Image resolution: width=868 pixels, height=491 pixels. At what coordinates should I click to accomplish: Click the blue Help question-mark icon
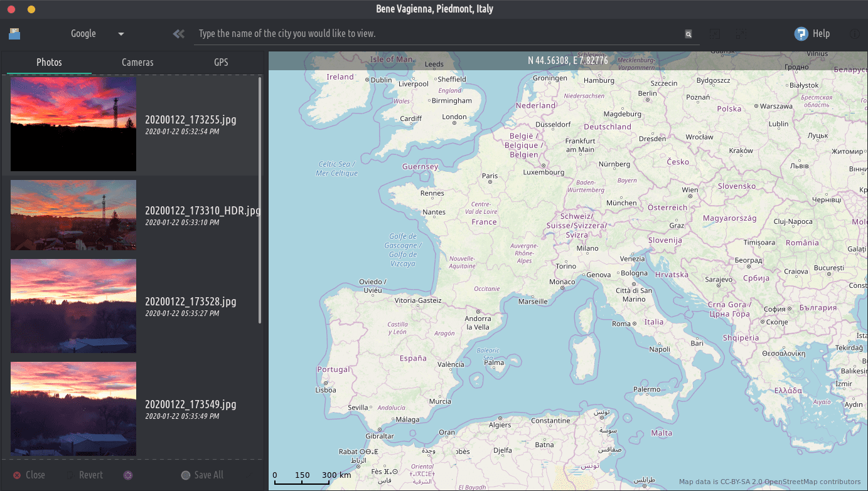tap(801, 34)
